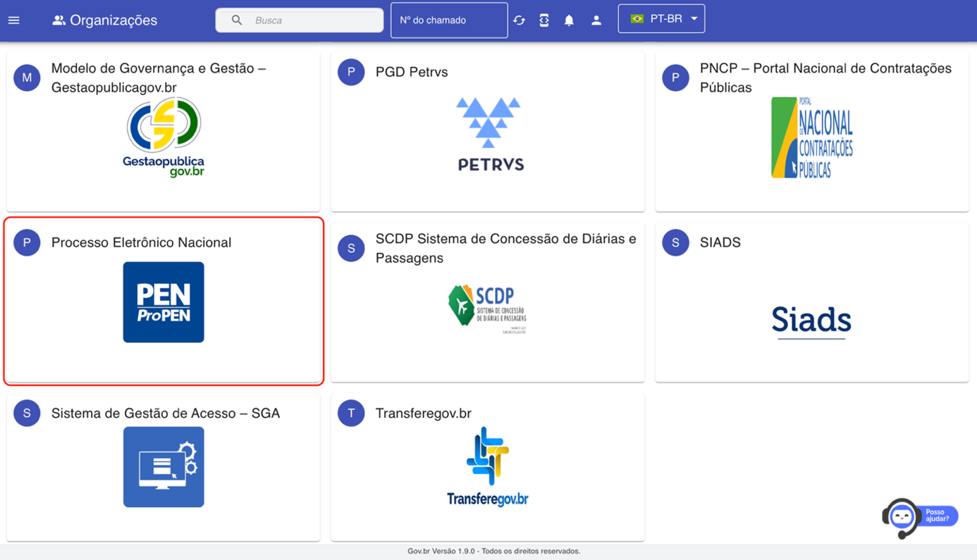Open the user profile icon
Image resolution: width=977 pixels, height=560 pixels.
point(596,20)
